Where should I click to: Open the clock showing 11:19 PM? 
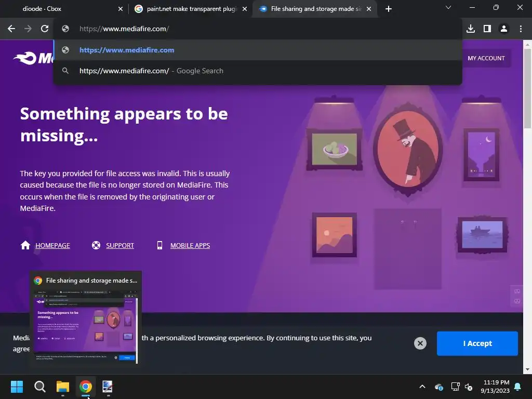pos(495,387)
